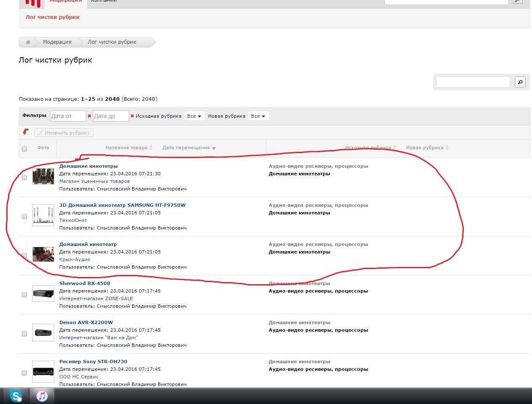Image resolution: width=532 pixels, height=404 pixels.
Task: Clear the 'Дата от' filter with red cross
Action: point(89,116)
